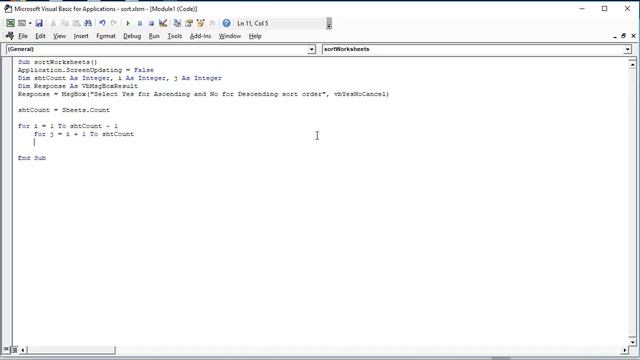640x360 pixels.
Task: Open the Run menu
Action: pos(154,36)
